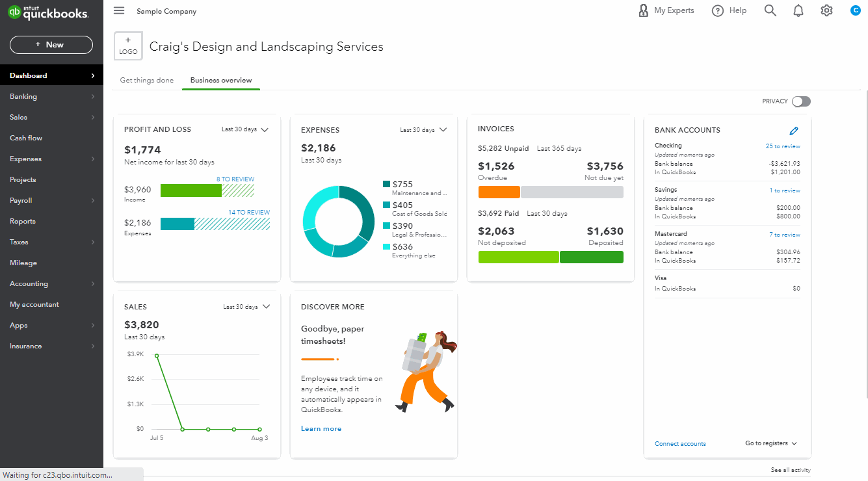Expand the Banking submenu chevron
Screen dimensions: 868x481
[x=93, y=96]
